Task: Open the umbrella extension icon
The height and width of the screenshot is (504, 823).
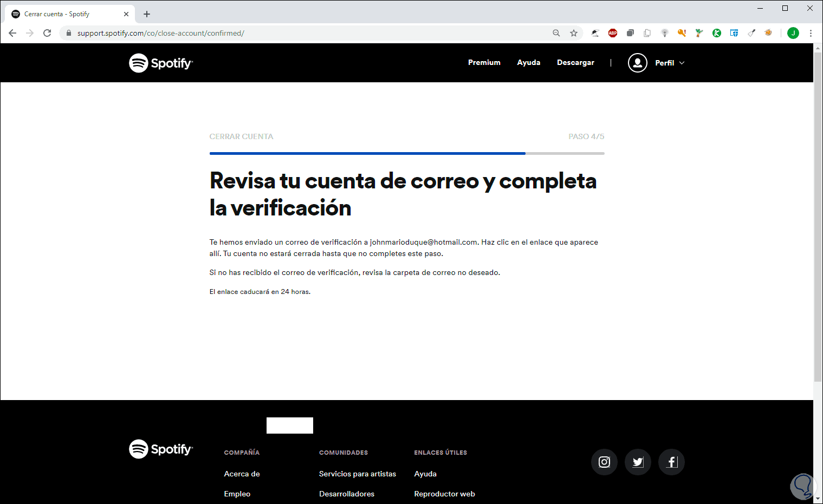Action: (x=595, y=33)
